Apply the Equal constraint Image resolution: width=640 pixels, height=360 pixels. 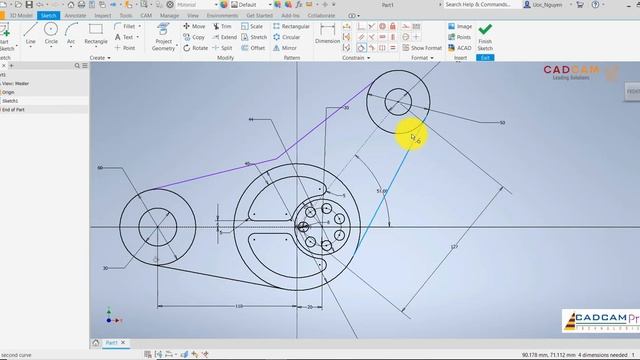pos(393,48)
